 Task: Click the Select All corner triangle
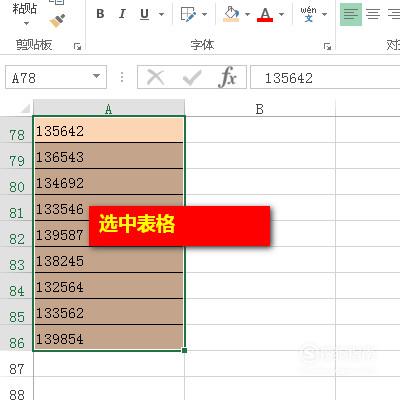25,108
